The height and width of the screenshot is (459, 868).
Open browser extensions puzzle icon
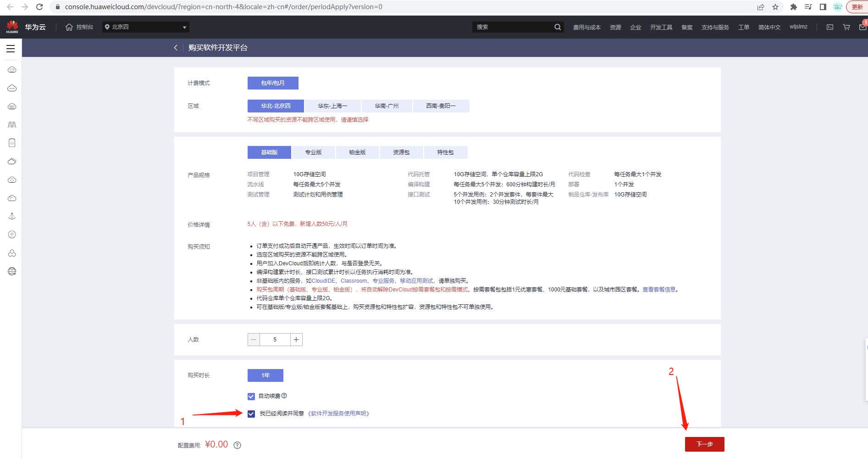coord(794,7)
